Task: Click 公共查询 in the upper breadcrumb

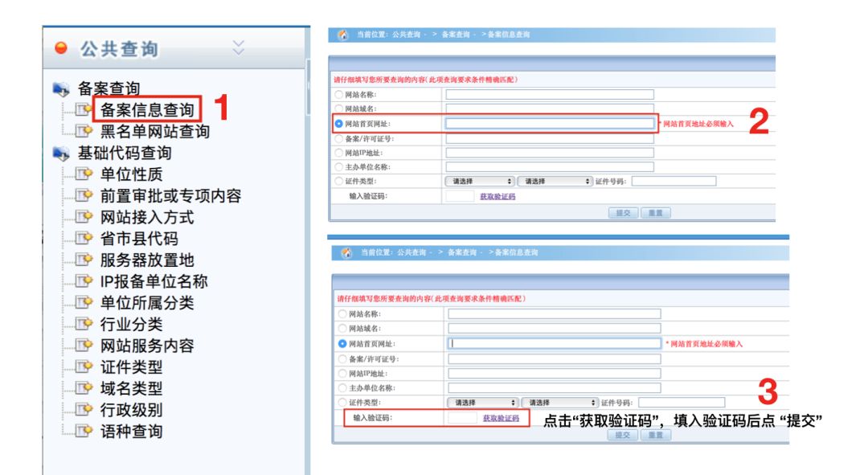Action: pyautogui.click(x=407, y=35)
